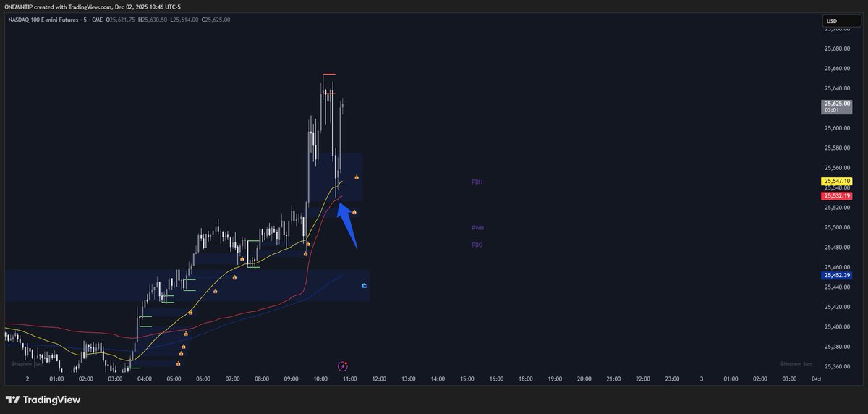The width and height of the screenshot is (868, 414).
Task: Click the 25,420.00 price axis label
Action: [836, 307]
